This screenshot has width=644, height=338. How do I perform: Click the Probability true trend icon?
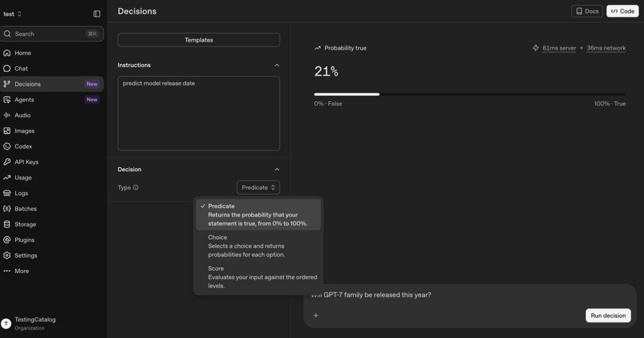tap(318, 48)
